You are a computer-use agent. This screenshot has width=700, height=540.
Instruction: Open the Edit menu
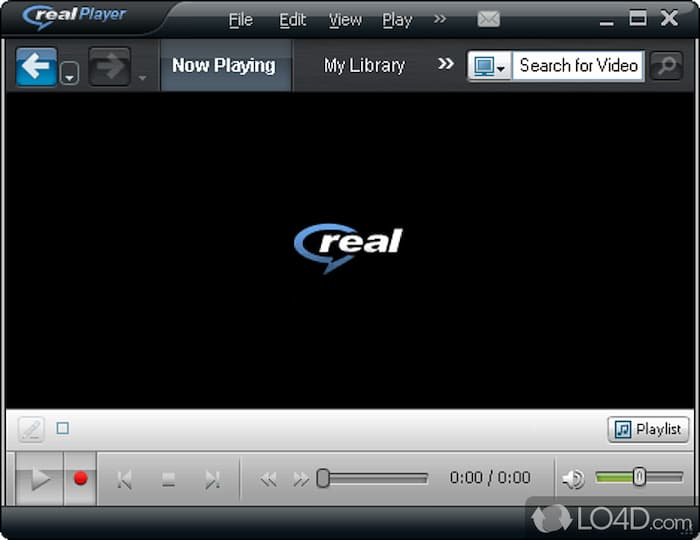click(x=292, y=20)
